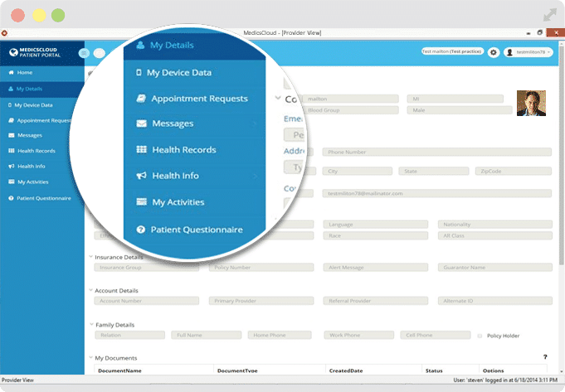Screen dimensions: 565x392
Task: Click the Alert Message field
Action: click(376, 268)
